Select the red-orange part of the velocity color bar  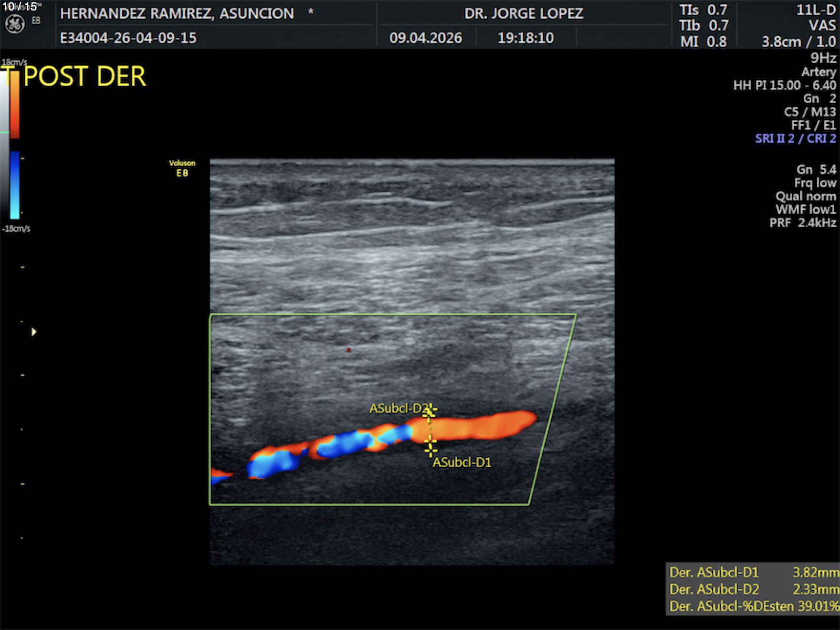point(15,105)
